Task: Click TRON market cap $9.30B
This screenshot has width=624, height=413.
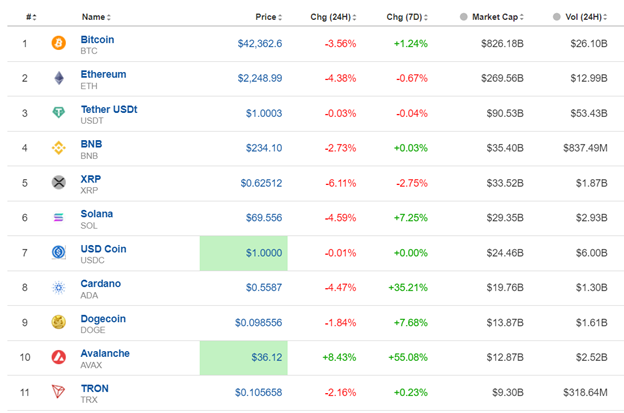Action: tap(508, 392)
